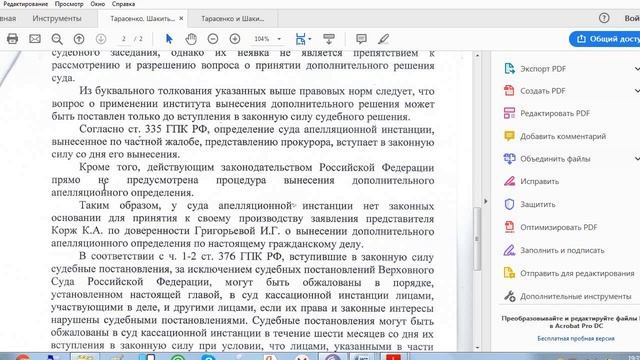The image size is (640, 360).
Task: Print the document with printer icon
Action: pos(12,39)
